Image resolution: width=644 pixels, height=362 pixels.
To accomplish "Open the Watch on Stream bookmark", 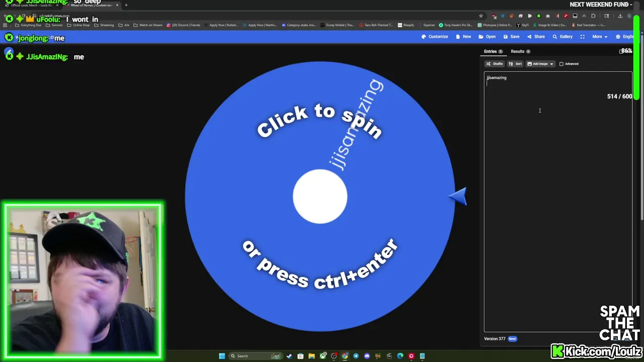I will point(148,25).
